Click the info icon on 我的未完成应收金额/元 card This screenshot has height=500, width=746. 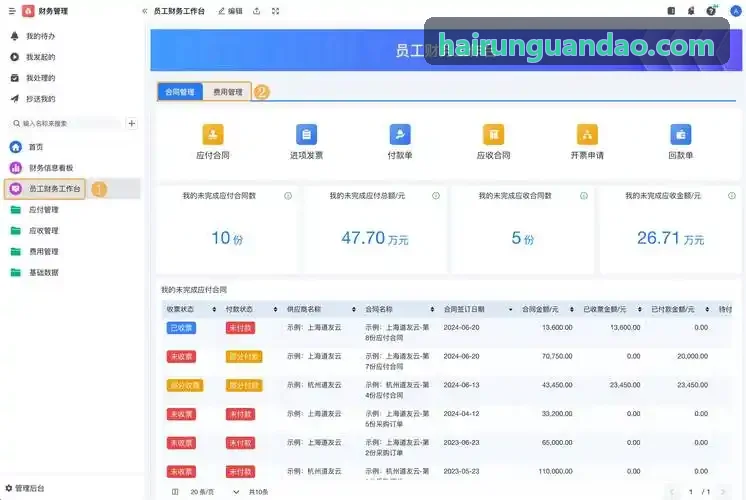[732, 196]
